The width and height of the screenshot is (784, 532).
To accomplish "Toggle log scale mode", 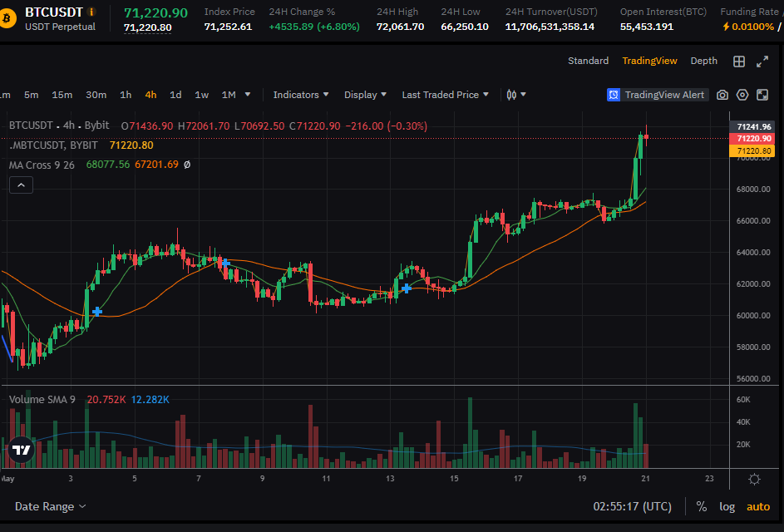I will (x=727, y=506).
